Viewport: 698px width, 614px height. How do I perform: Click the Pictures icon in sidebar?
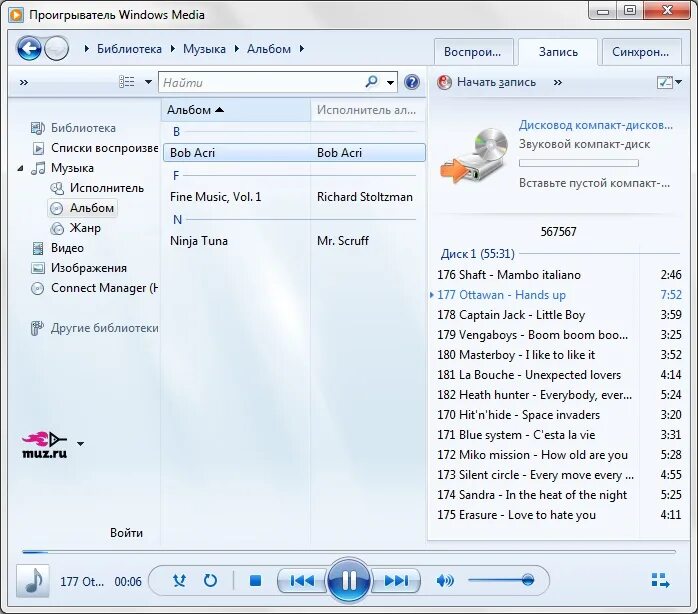pyautogui.click(x=38, y=268)
